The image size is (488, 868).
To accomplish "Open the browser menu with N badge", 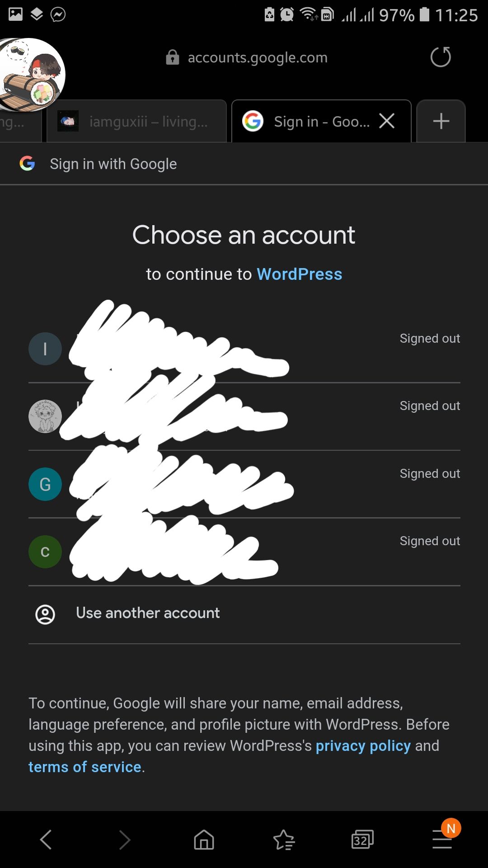I will click(442, 839).
